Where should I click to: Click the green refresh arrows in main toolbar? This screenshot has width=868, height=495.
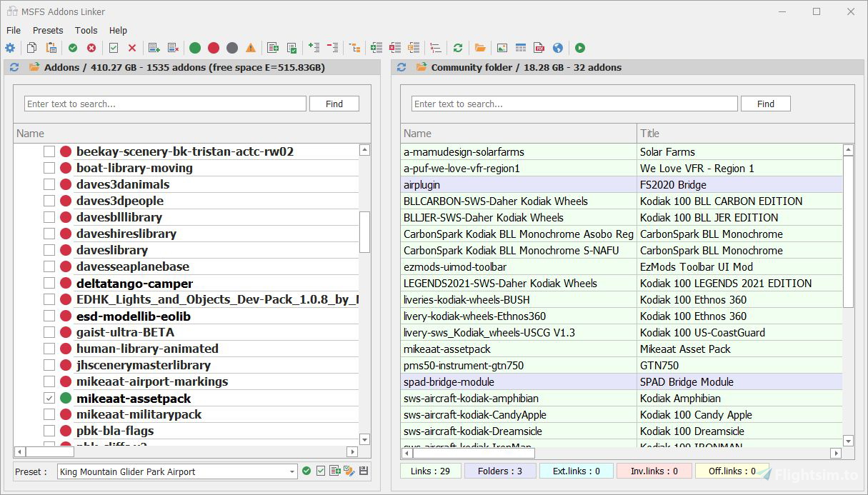458,48
